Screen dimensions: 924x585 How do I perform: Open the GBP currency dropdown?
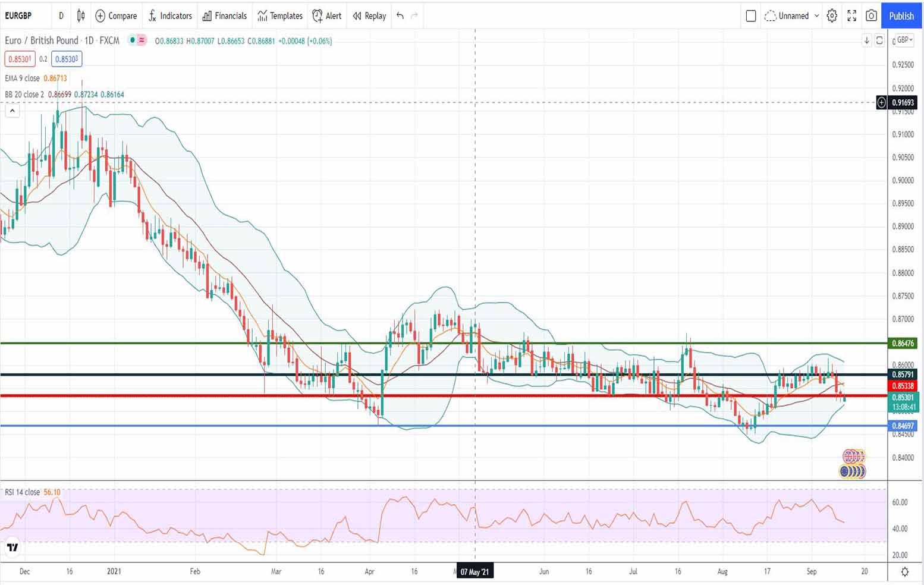coord(904,40)
